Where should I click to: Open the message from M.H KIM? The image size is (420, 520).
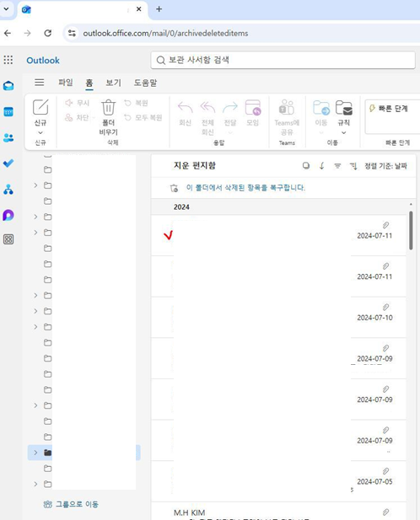pos(278,512)
